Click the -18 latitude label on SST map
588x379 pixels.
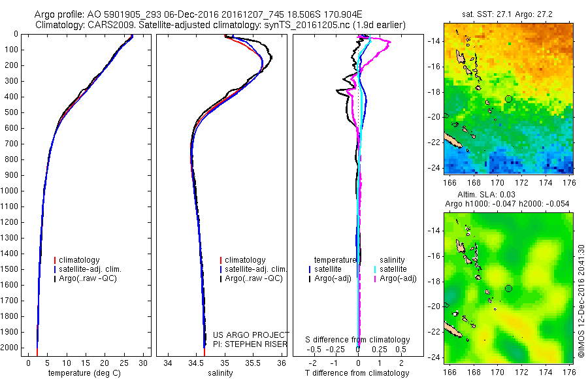pyautogui.click(x=434, y=92)
